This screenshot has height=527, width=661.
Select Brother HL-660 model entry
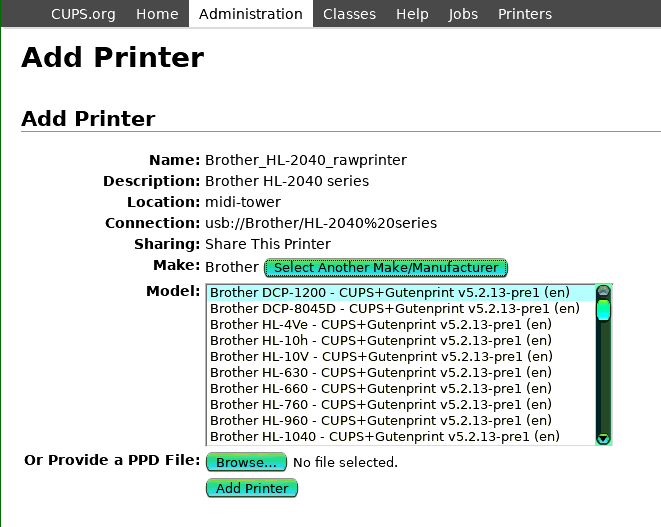pos(400,389)
